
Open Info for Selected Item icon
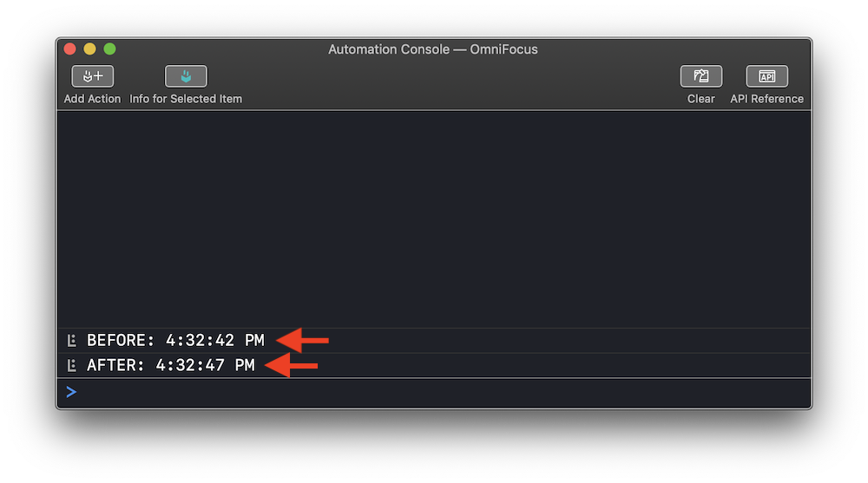[x=186, y=76]
